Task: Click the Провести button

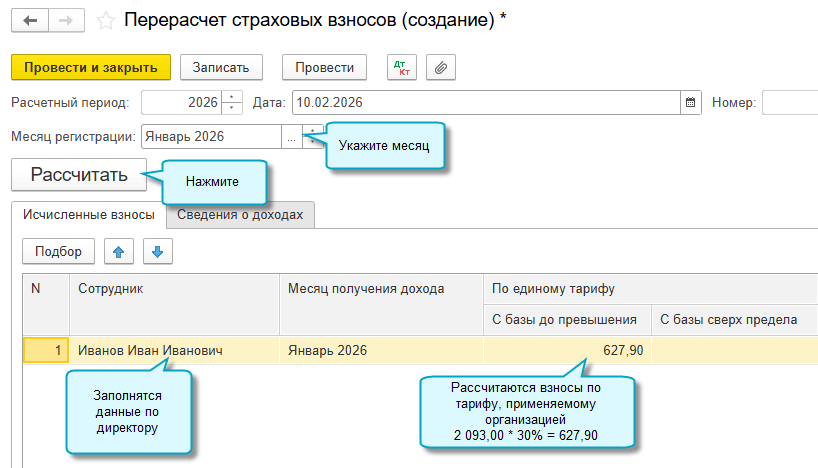Action: [x=325, y=67]
